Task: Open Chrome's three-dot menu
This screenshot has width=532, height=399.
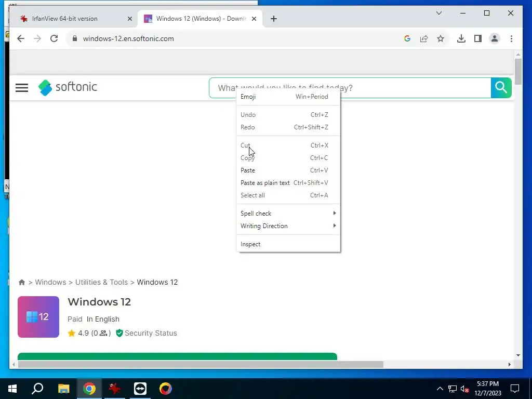Action: 511,38
